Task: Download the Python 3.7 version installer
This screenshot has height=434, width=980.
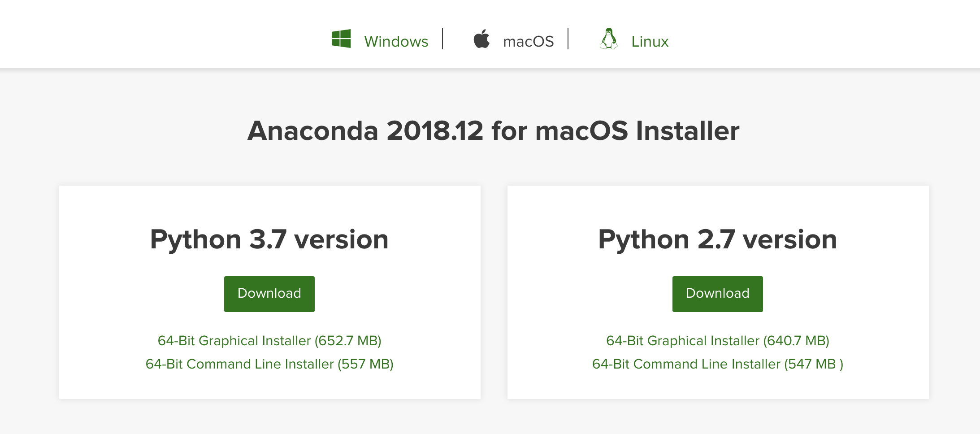Action: 269,294
